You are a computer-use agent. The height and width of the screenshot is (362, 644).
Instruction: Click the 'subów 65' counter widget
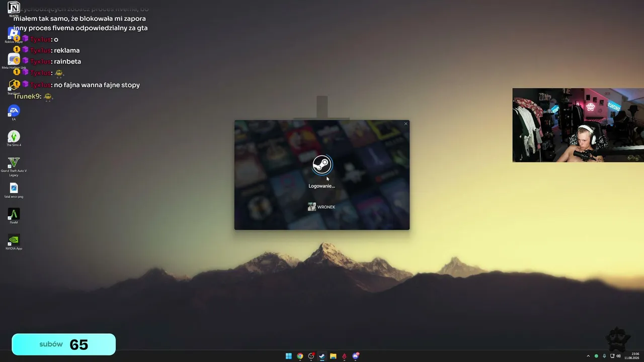click(x=64, y=344)
